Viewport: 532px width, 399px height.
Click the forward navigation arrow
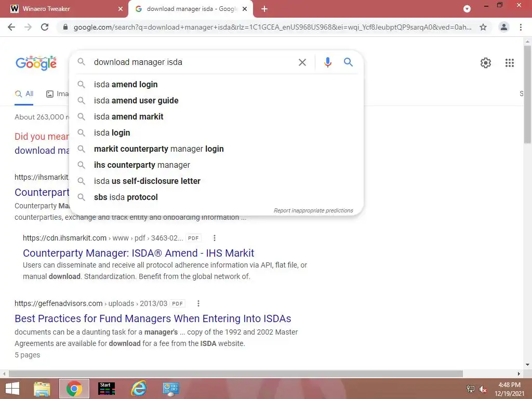coord(28,27)
